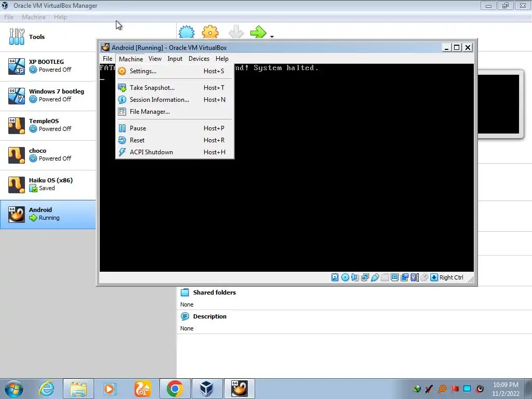The image size is (532, 399).
Task: Open the Manager window's File menu
Action: (9, 17)
